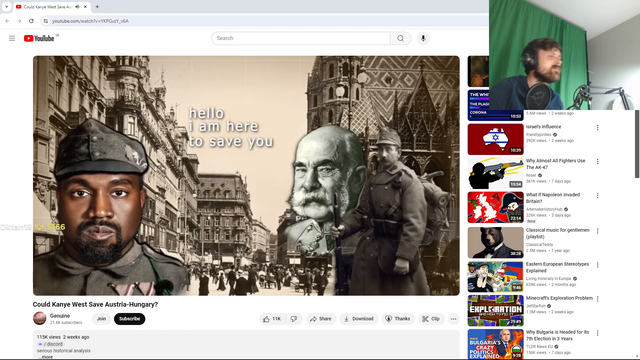The height and width of the screenshot is (360, 640).
Task: Open Why Bulgaria is Headed for Election title
Action: point(558,336)
